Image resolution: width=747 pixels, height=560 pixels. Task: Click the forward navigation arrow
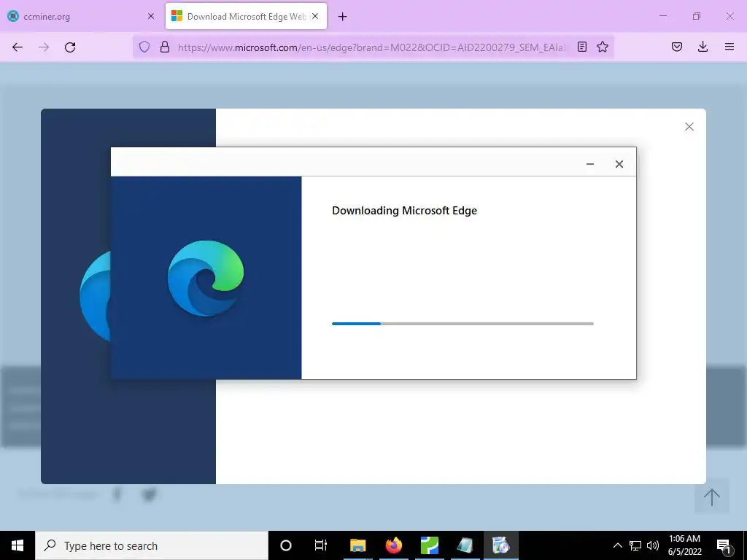(44, 47)
